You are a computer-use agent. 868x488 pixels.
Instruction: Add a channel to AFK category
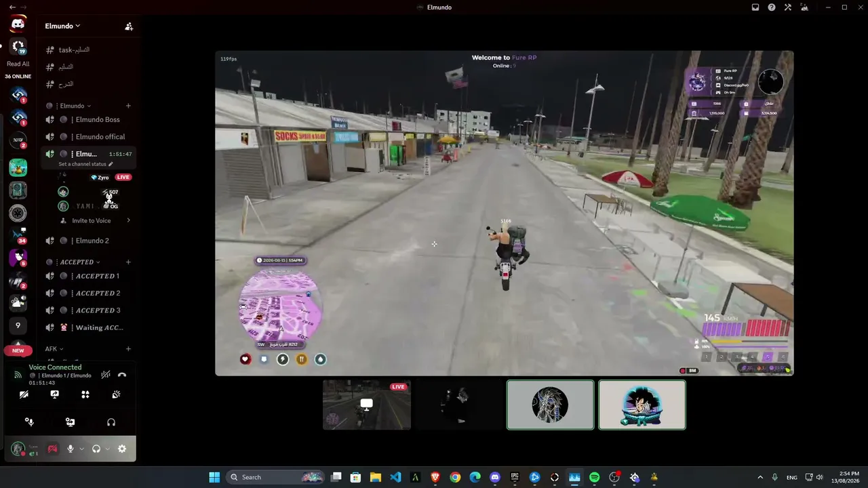pyautogui.click(x=128, y=349)
